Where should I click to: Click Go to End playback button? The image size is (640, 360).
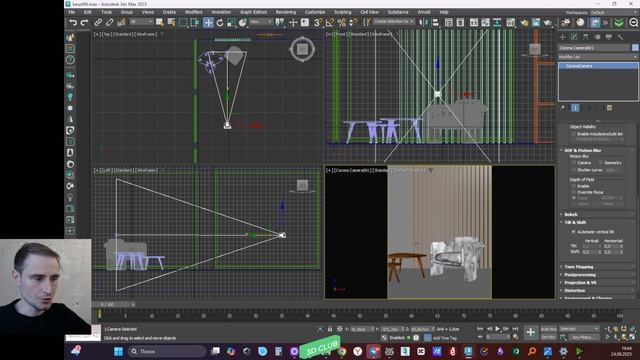pyautogui.click(x=515, y=329)
